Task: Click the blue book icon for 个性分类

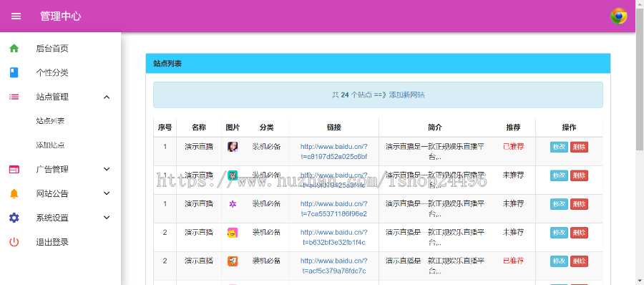Action: [14, 73]
